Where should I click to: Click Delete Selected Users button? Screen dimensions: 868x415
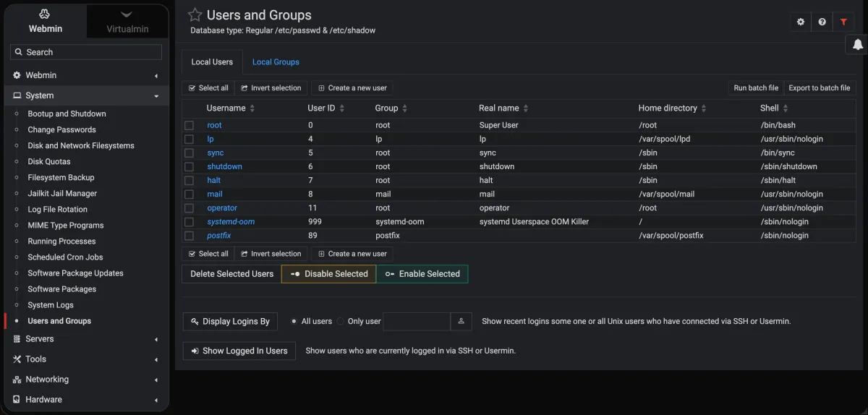click(x=231, y=274)
